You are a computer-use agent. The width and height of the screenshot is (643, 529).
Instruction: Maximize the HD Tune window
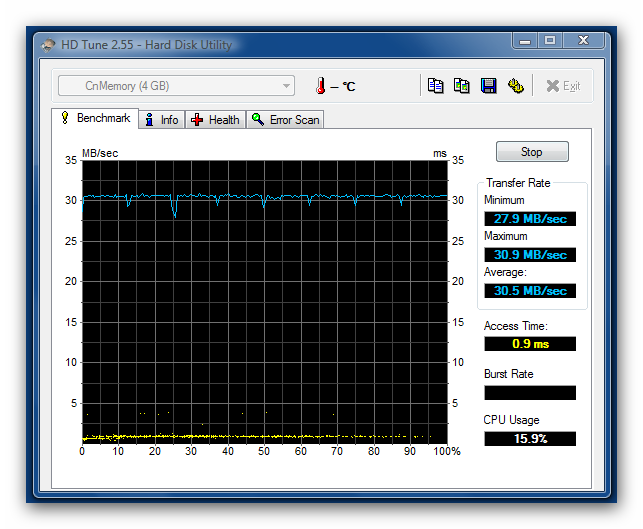[x=550, y=41]
